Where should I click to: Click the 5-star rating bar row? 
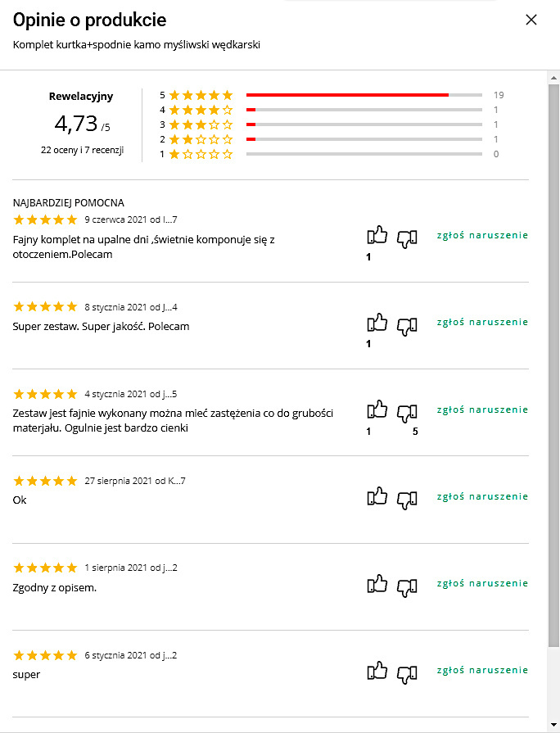[x=332, y=95]
